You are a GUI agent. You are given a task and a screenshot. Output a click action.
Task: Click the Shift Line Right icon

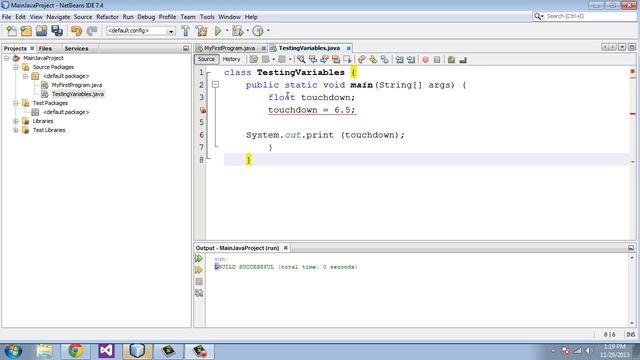click(411, 60)
